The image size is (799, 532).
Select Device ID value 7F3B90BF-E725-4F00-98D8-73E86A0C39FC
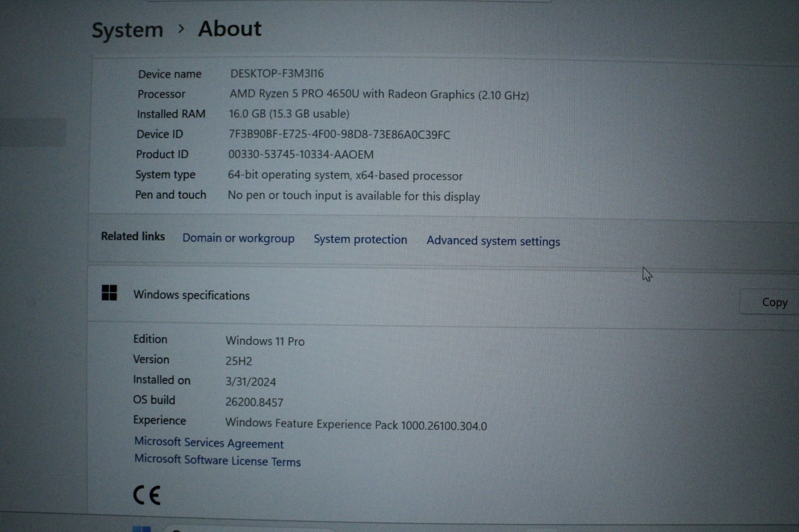339,134
